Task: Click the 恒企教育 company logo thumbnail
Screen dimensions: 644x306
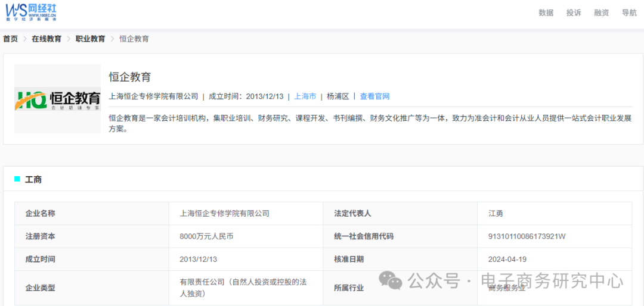Action: coord(57,99)
